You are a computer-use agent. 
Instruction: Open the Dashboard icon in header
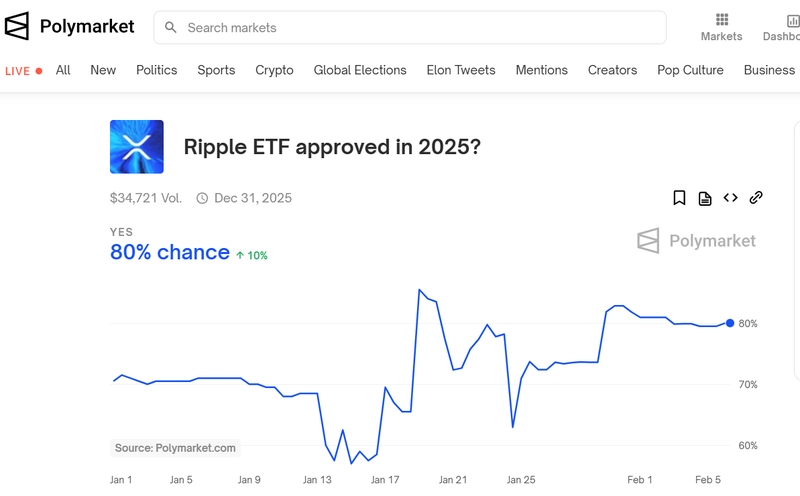tap(793, 21)
